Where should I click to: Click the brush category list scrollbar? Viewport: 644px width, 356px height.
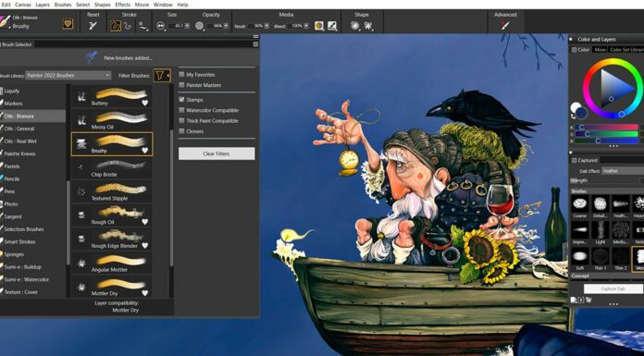[68, 222]
